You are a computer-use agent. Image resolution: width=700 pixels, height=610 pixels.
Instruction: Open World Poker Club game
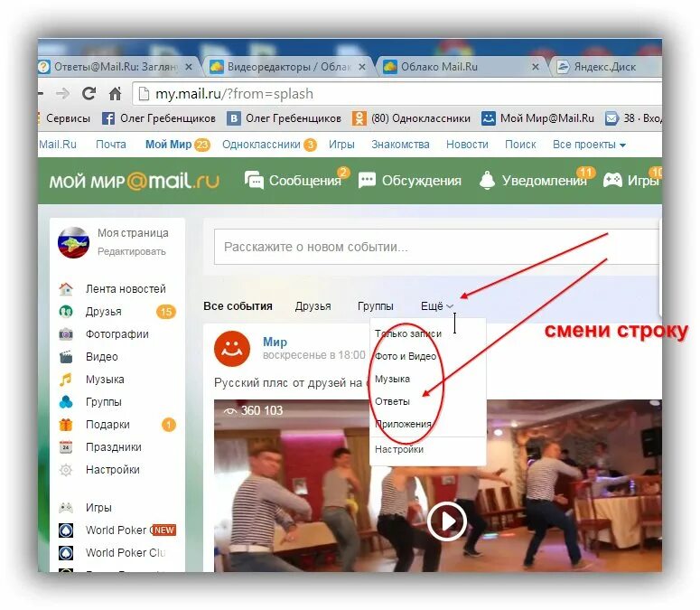coord(112,553)
